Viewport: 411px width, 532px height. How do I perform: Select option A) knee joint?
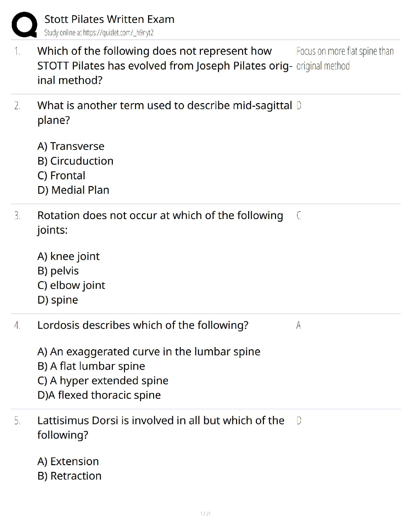tap(68, 256)
